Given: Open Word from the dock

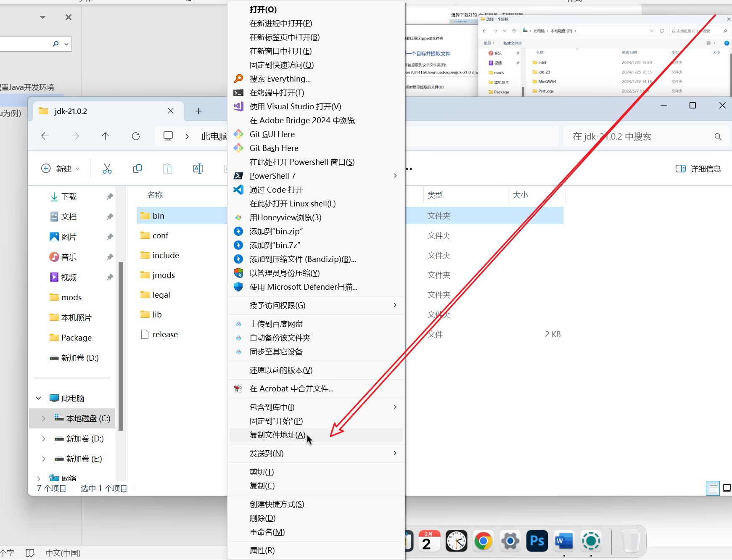Looking at the screenshot, I should pos(564,541).
